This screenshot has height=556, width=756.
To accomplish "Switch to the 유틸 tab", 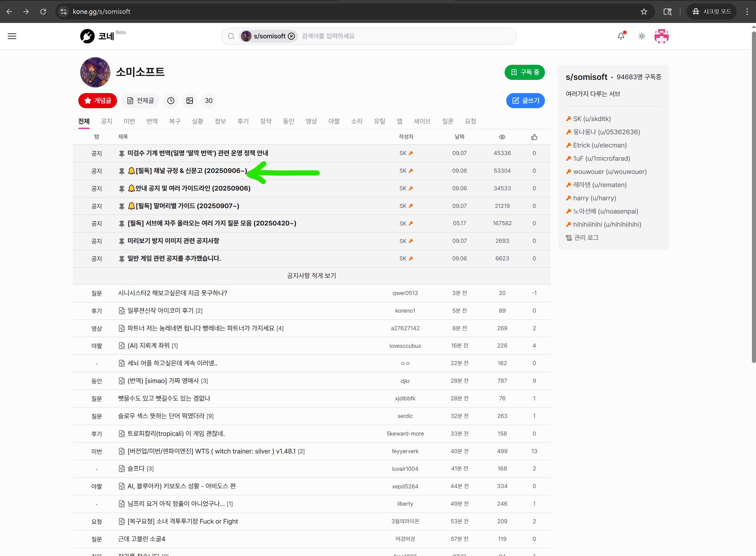I will (x=380, y=121).
